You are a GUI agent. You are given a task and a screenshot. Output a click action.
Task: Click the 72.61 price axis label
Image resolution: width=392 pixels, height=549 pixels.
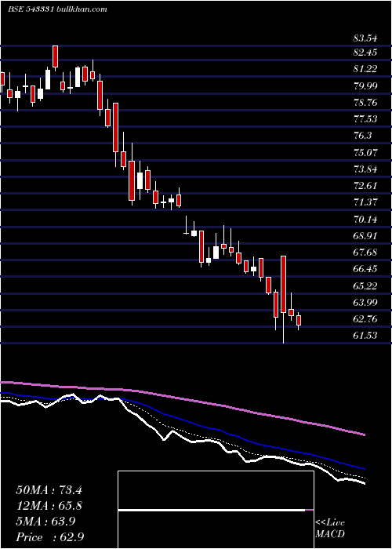click(x=365, y=186)
